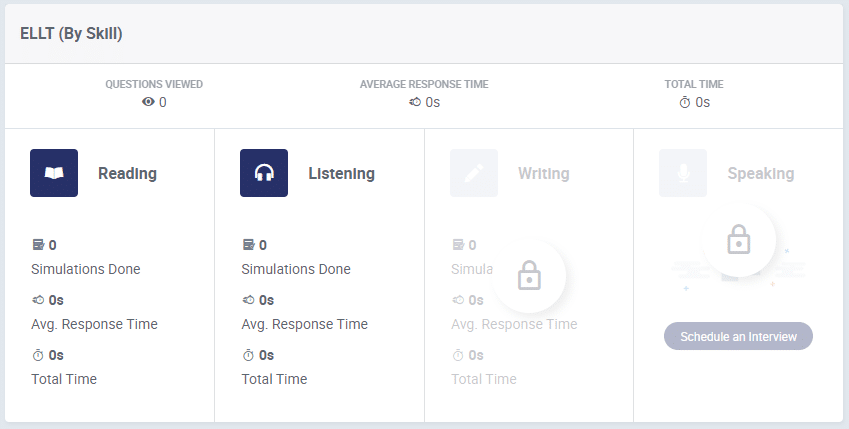Click the Writing pencil icon

[474, 173]
